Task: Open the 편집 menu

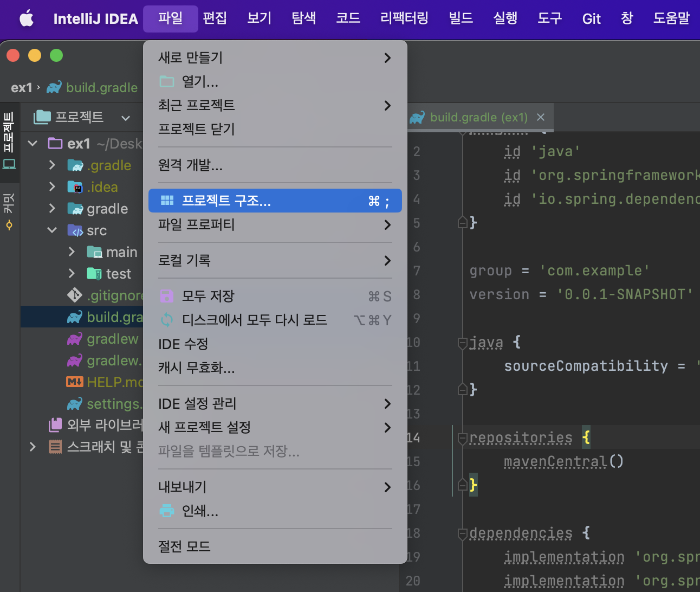Action: click(x=215, y=18)
